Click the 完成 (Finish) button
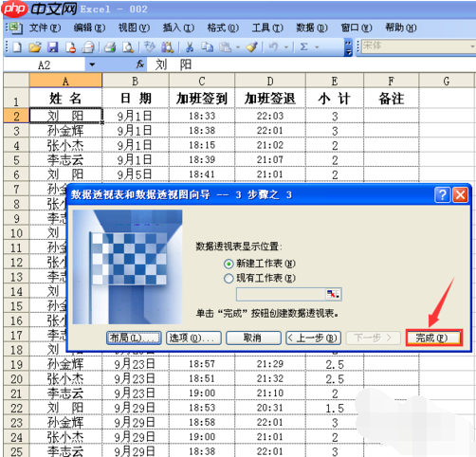 [x=433, y=338]
